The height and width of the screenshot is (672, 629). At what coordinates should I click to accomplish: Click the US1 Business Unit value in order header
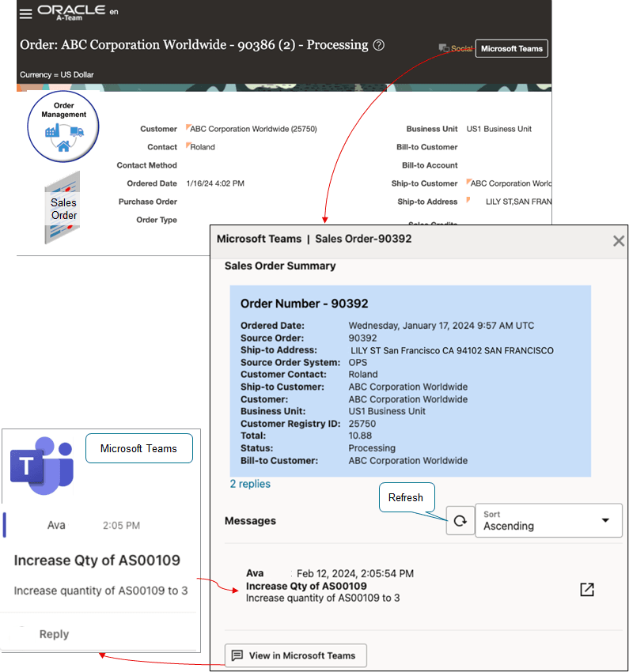click(x=498, y=129)
